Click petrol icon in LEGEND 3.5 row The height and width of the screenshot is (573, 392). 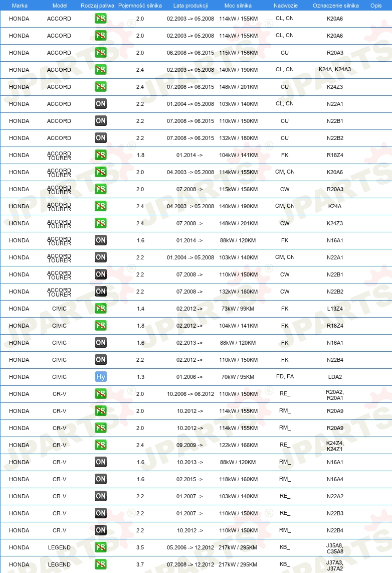click(x=101, y=547)
